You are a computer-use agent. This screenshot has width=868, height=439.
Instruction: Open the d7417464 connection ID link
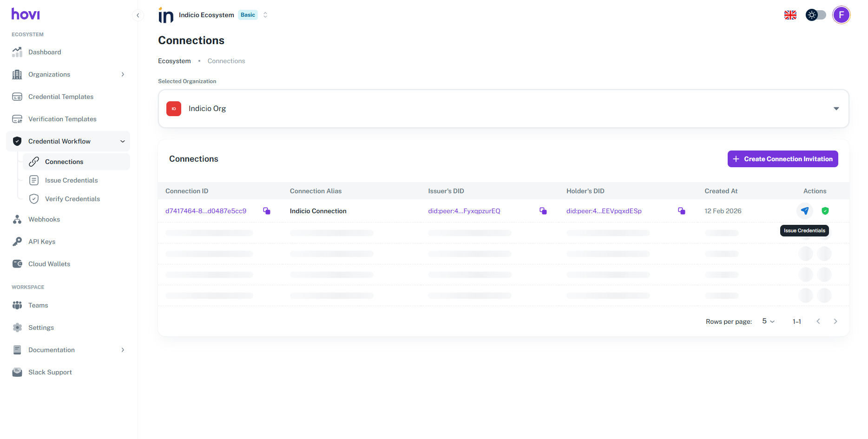[x=206, y=211]
